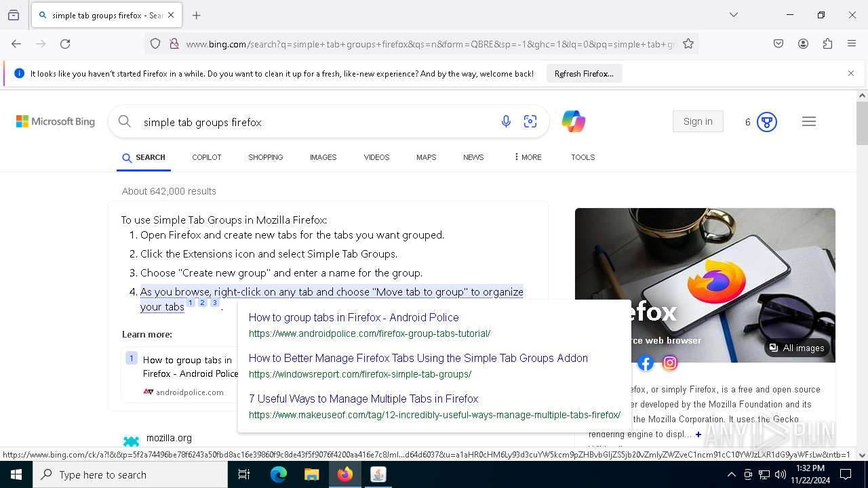This screenshot has height=488, width=868.
Task: Dismiss the Firefox refresh notification bar
Action: 851,73
